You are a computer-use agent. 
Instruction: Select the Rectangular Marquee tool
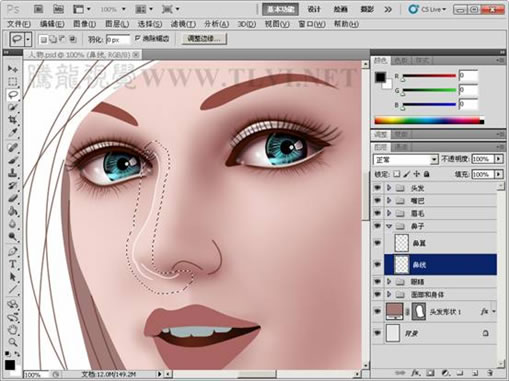tap(13, 82)
